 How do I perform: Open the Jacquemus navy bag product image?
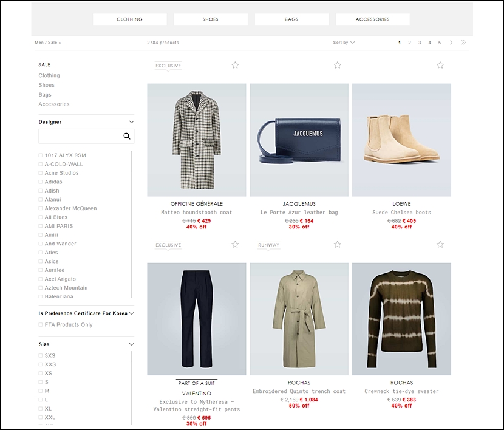click(x=299, y=140)
